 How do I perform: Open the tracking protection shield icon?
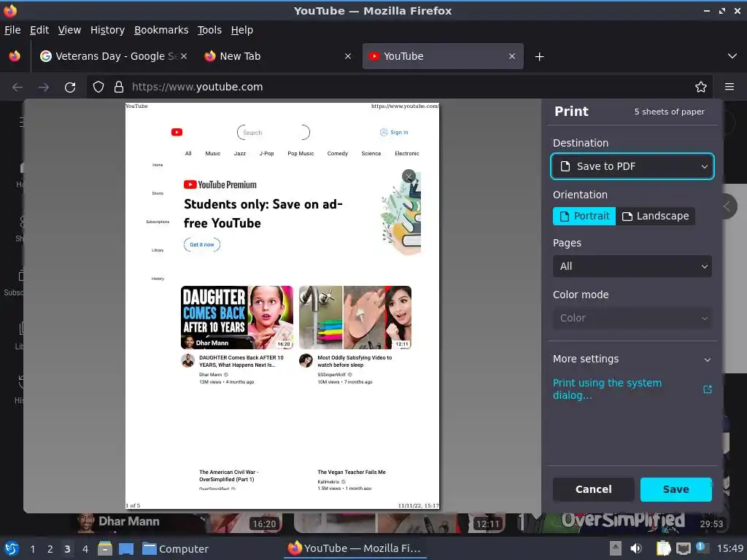[98, 87]
